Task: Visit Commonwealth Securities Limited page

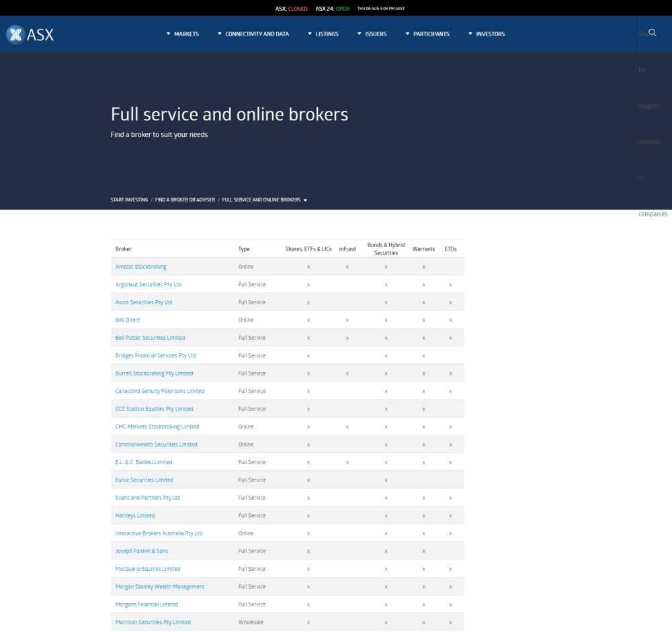Action: coord(156,444)
